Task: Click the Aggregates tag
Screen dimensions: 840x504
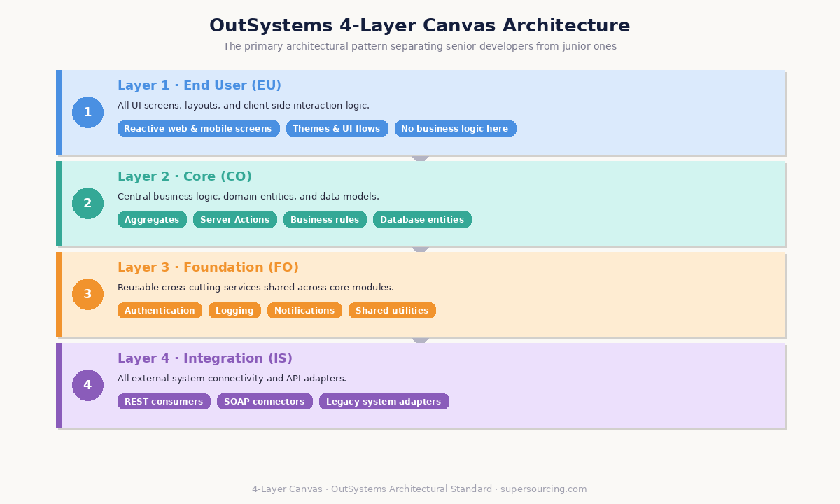Action: pos(152,220)
